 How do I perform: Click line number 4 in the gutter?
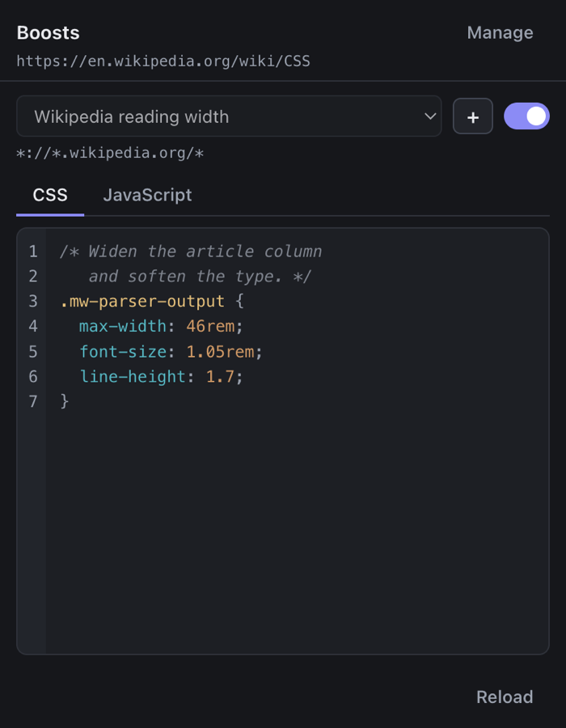tap(33, 327)
